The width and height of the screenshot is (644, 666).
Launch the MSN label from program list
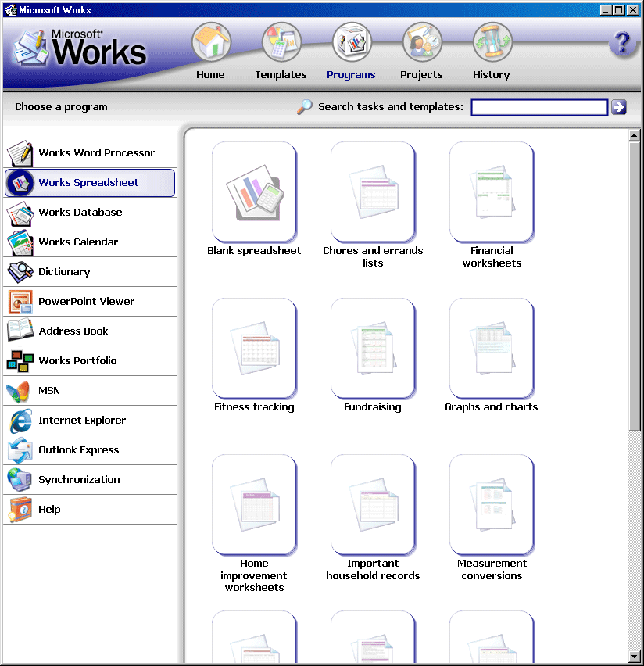(x=49, y=391)
